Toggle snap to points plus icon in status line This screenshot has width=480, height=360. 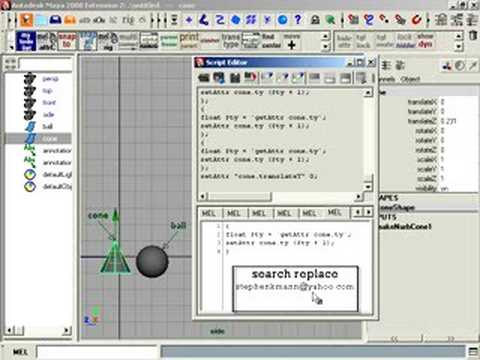pos(189,20)
